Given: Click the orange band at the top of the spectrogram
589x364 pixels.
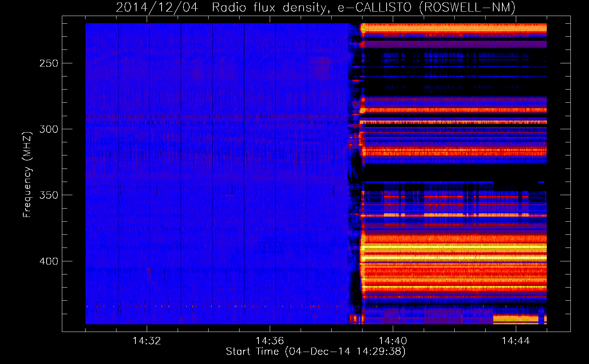Looking at the screenshot, I should click(x=454, y=28).
